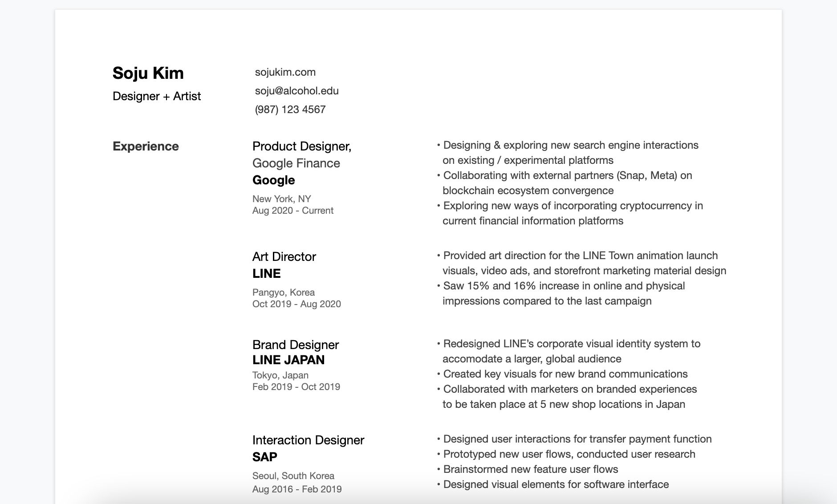Select the Oct 2019 - Aug 2020 dates
The image size is (837, 504).
297,304
